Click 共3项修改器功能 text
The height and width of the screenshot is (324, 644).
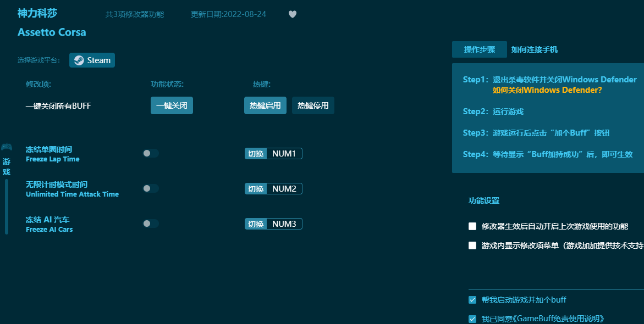click(x=135, y=14)
